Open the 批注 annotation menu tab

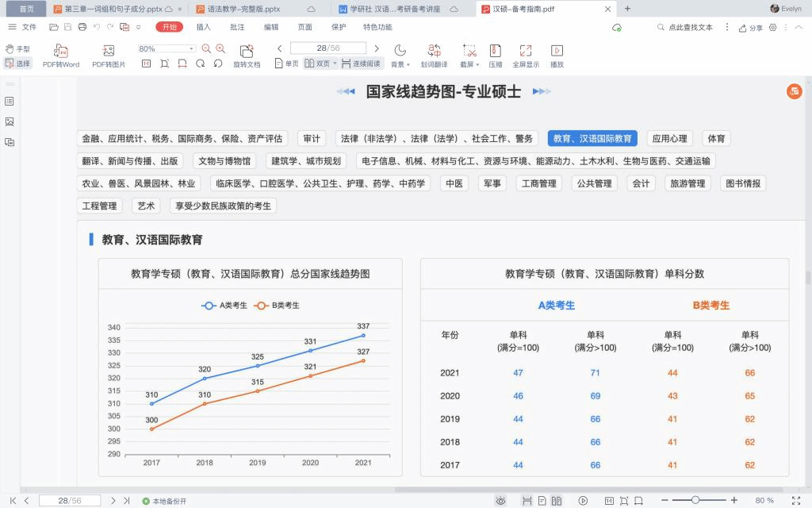pyautogui.click(x=237, y=27)
